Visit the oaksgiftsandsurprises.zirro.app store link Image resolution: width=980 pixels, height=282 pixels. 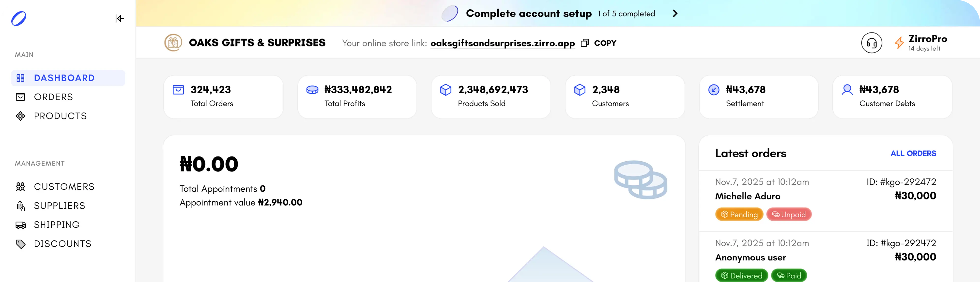point(502,43)
